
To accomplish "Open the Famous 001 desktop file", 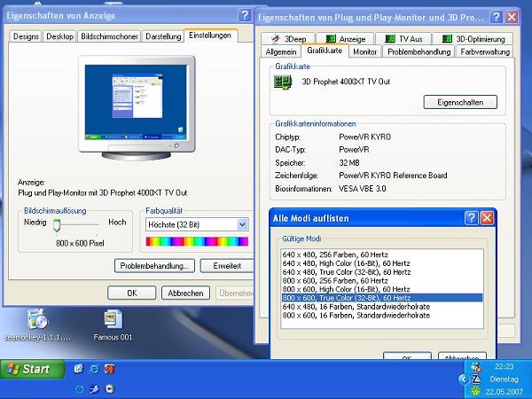I will [113, 320].
